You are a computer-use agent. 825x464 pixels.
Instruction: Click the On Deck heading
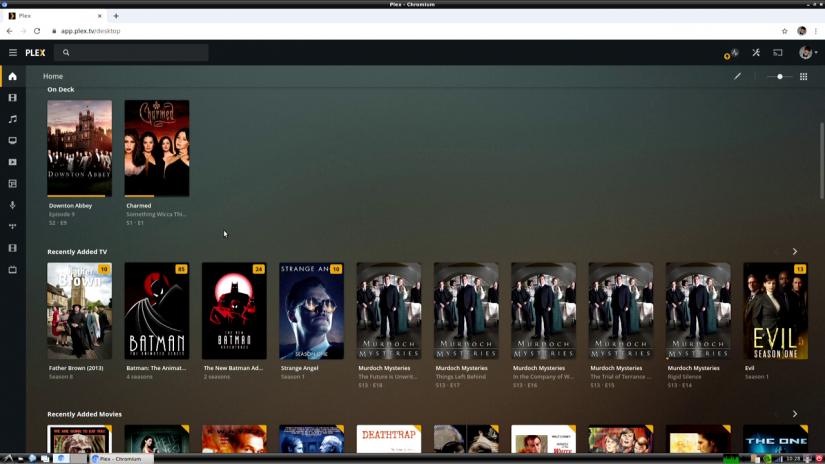[x=61, y=89]
